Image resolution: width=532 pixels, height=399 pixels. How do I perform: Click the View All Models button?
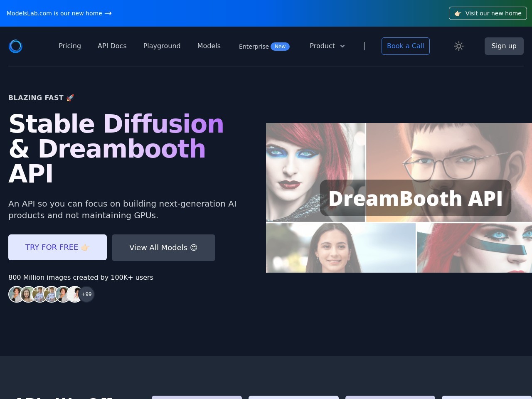tap(163, 248)
